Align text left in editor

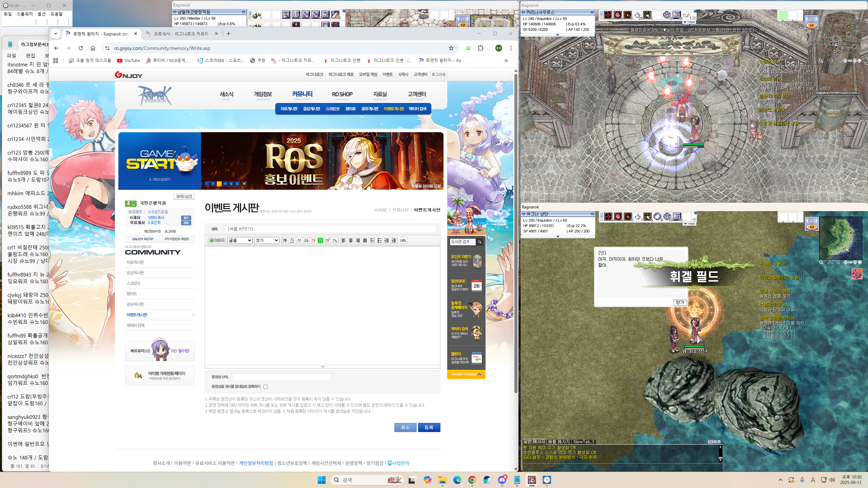pyautogui.click(x=343, y=240)
